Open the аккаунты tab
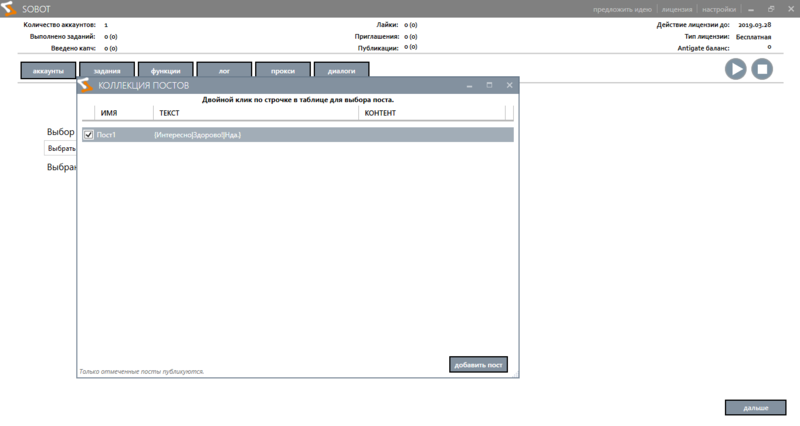 click(x=48, y=70)
